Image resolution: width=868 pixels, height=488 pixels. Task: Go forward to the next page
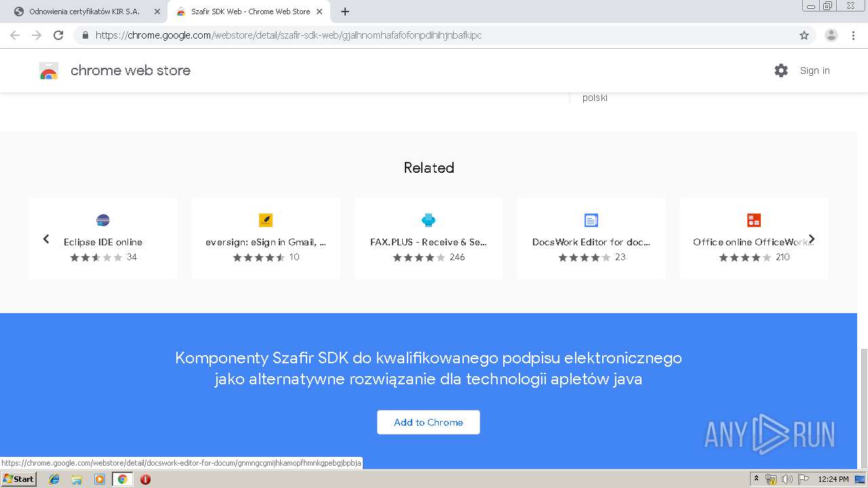37,35
